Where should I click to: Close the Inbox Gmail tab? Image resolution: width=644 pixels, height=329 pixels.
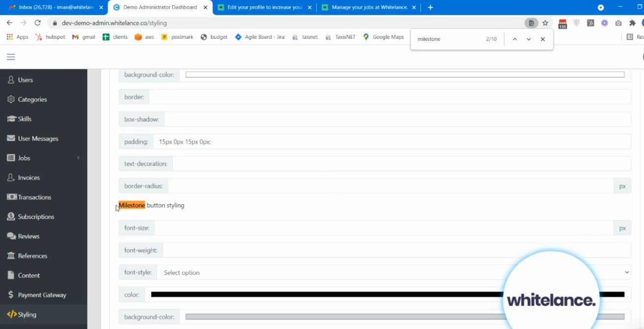(x=101, y=7)
